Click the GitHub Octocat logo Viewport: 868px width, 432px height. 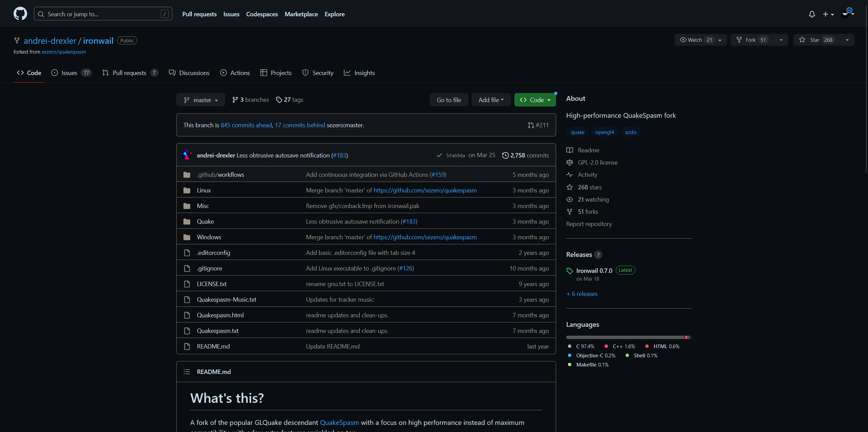coord(20,14)
